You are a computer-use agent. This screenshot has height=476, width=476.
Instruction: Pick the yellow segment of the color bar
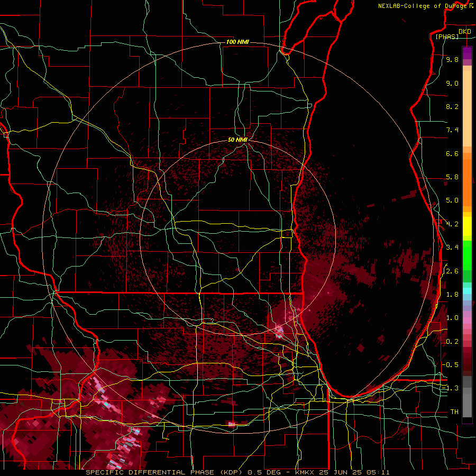point(467,226)
